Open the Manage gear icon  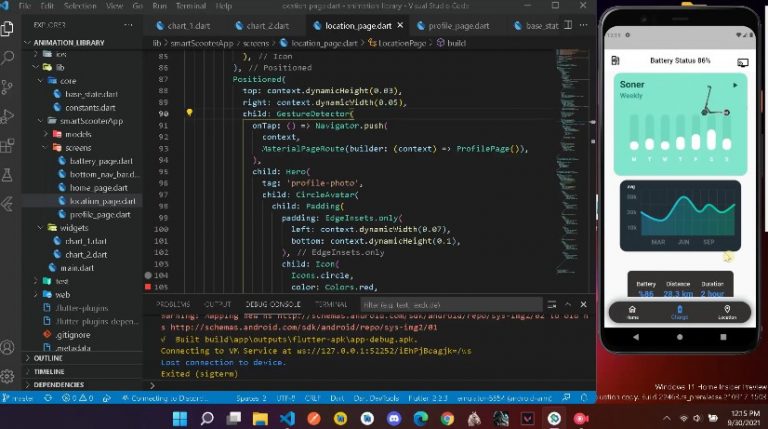pos(7,376)
